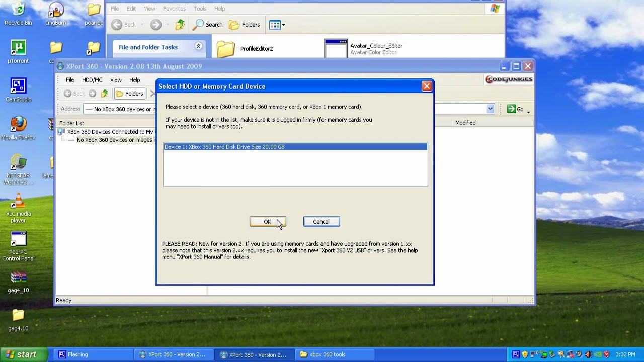Viewport: 644px width, 362px height.
Task: Click the XPort 360 forward arrow icon
Action: coord(92,94)
